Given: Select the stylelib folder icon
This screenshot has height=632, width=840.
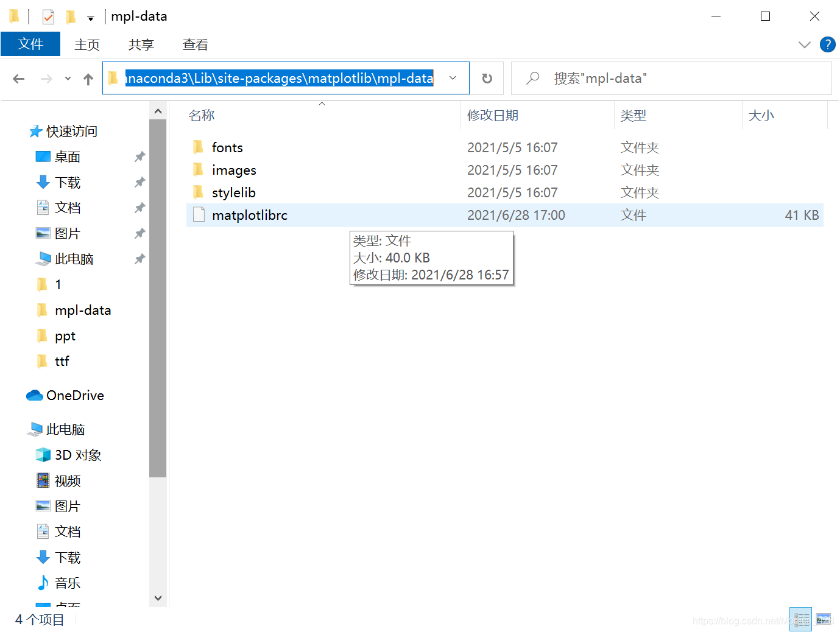Looking at the screenshot, I should (x=198, y=192).
